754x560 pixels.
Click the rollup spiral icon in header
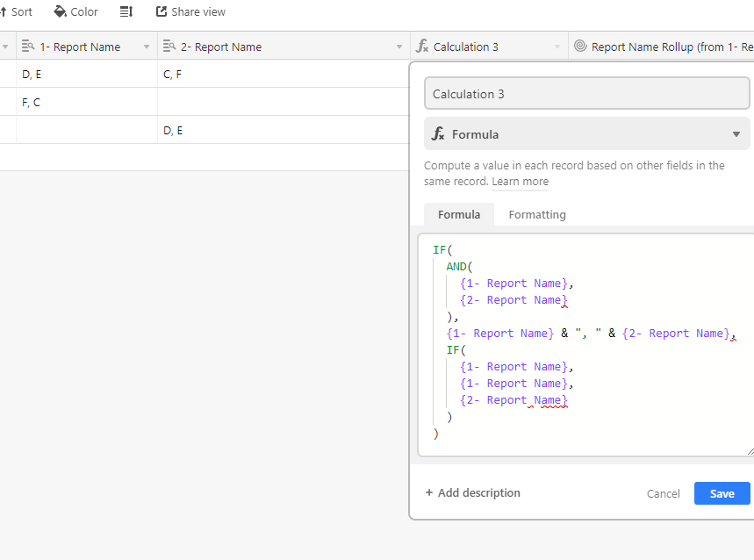tap(580, 46)
